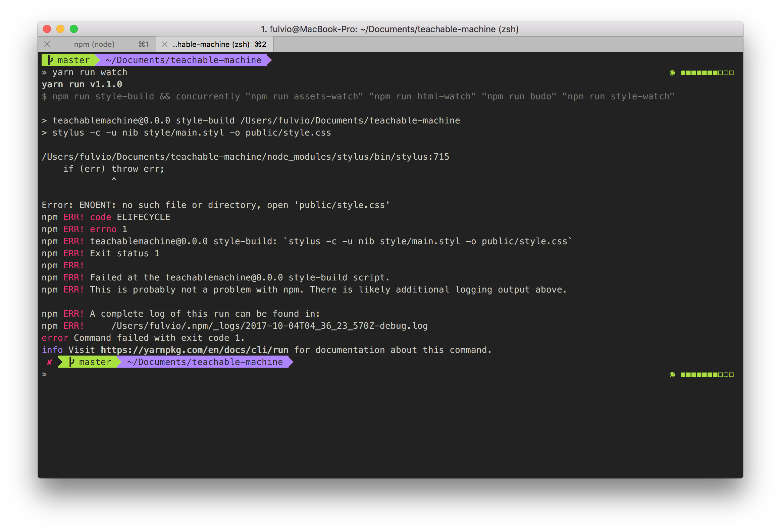This screenshot has height=532, width=781.
Task: Close the npm (node) tab
Action: [x=47, y=44]
